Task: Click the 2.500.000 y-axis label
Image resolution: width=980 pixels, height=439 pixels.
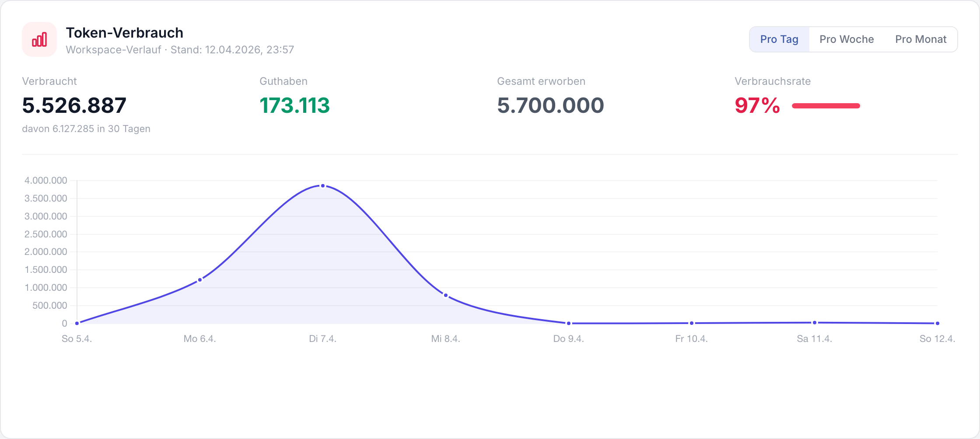Action: [x=46, y=234]
